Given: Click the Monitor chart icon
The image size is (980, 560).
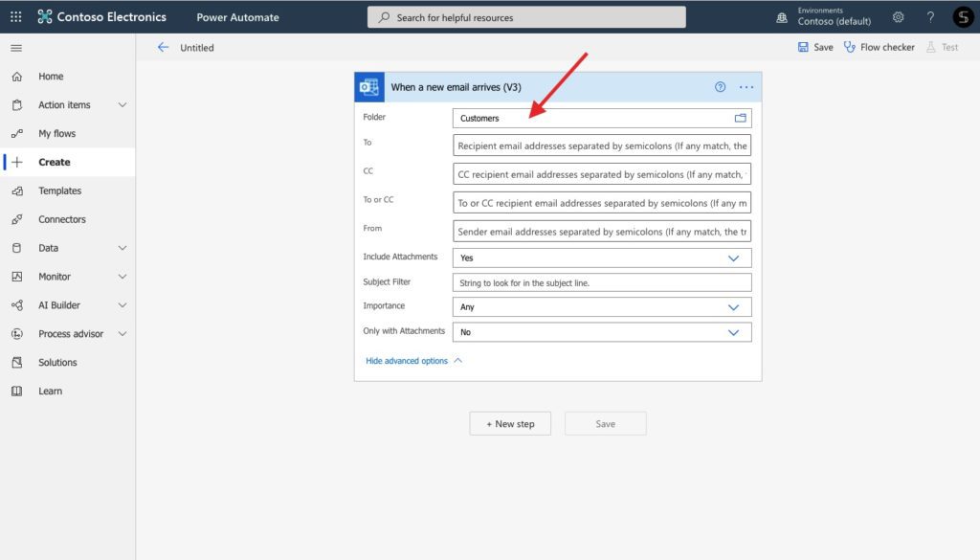Looking at the screenshot, I should [x=17, y=277].
